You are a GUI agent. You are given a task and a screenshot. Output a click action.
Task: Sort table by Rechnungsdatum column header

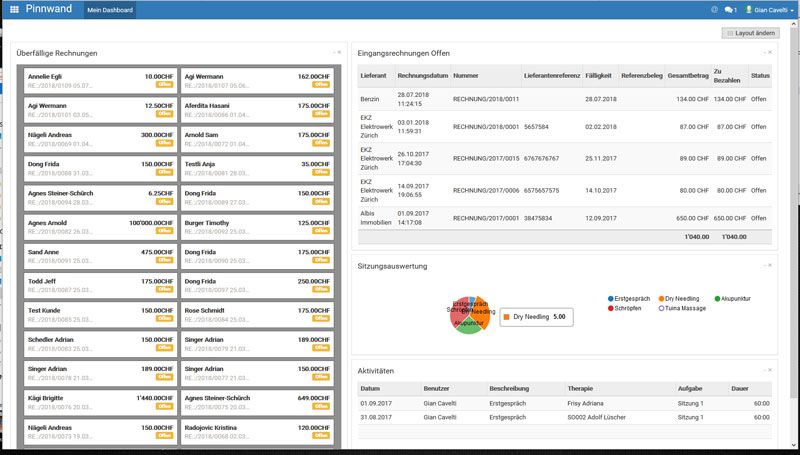(422, 75)
